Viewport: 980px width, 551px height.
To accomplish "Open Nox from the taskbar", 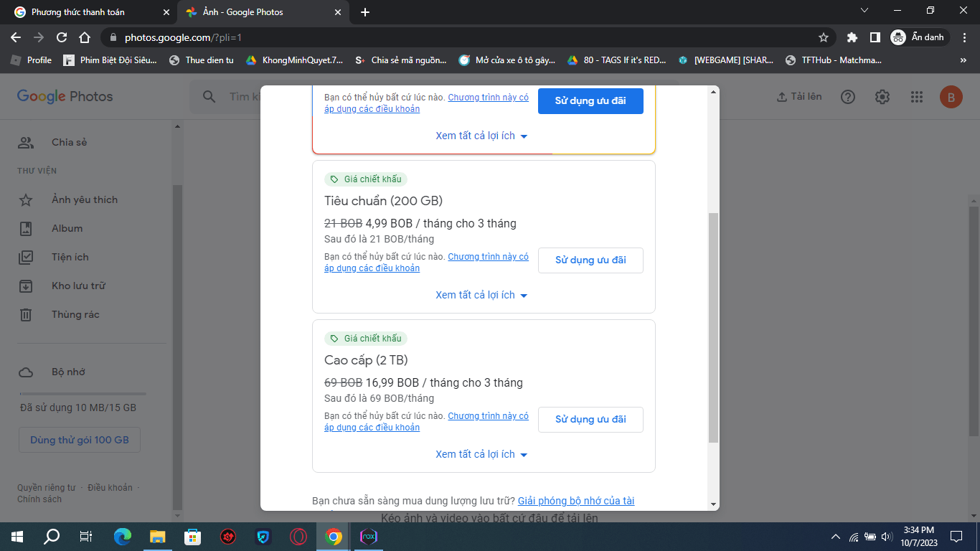I will coord(369,536).
